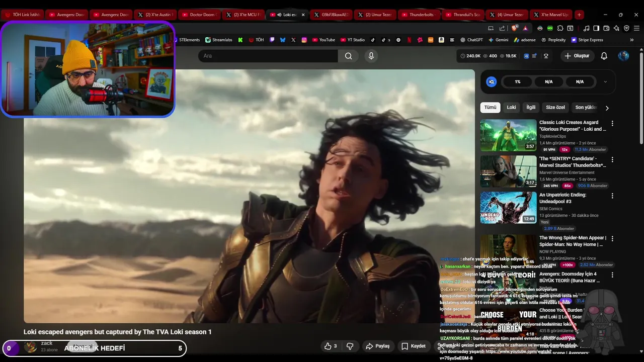This screenshot has height=362, width=644.
Task: Dislike the Loki video
Action: click(x=350, y=346)
